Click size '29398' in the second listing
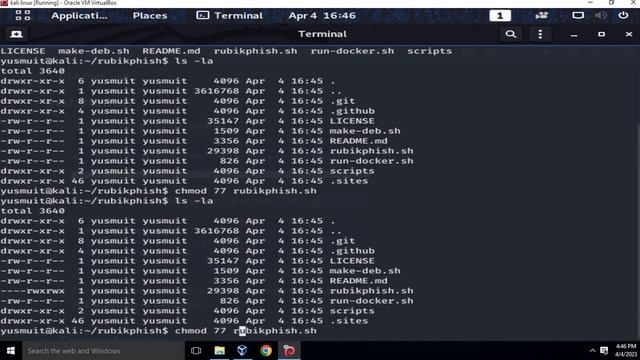Screen dimensions: 640x360 tap(223, 291)
